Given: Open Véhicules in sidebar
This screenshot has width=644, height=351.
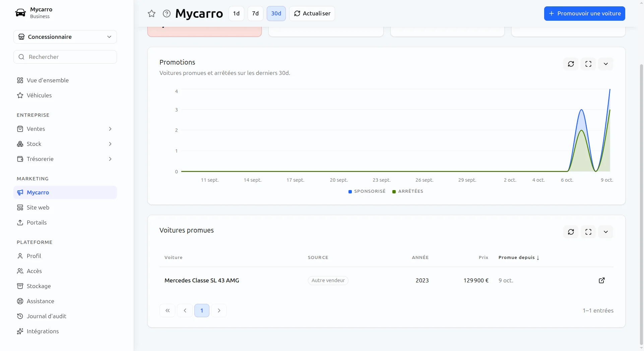Looking at the screenshot, I should pos(65,95).
